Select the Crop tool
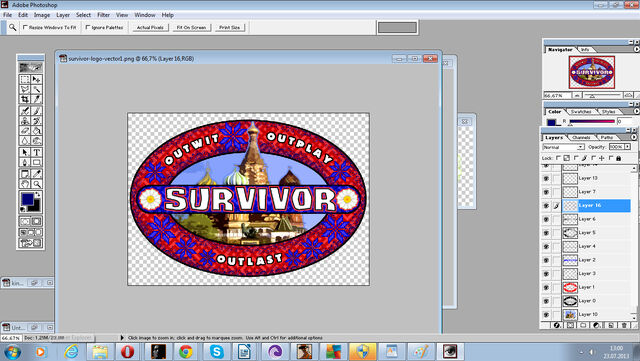The image size is (640, 361). pos(25,99)
